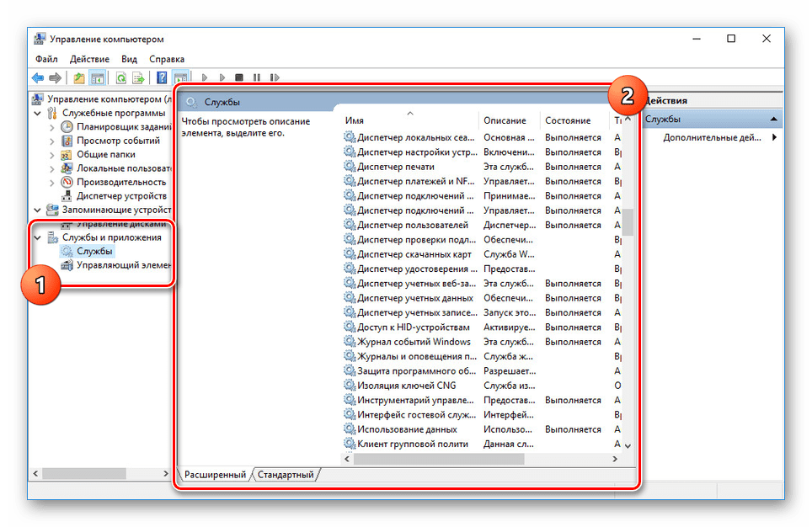
Task: Click the Export list toolbar icon
Action: [x=138, y=77]
